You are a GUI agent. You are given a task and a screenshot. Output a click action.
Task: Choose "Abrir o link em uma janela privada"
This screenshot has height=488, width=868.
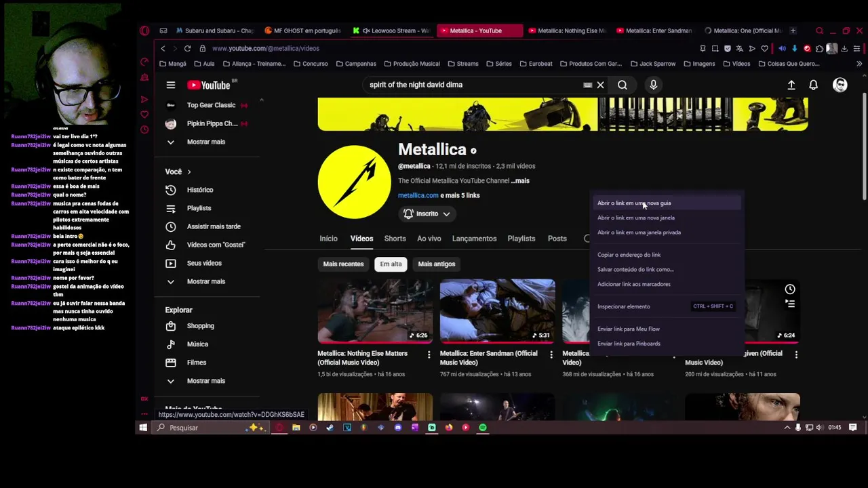click(666, 232)
